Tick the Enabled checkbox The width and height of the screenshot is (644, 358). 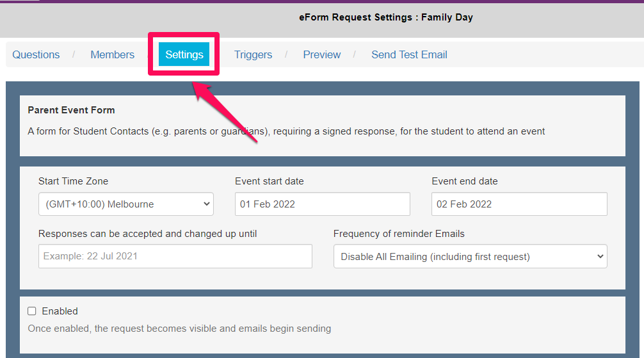pos(32,311)
